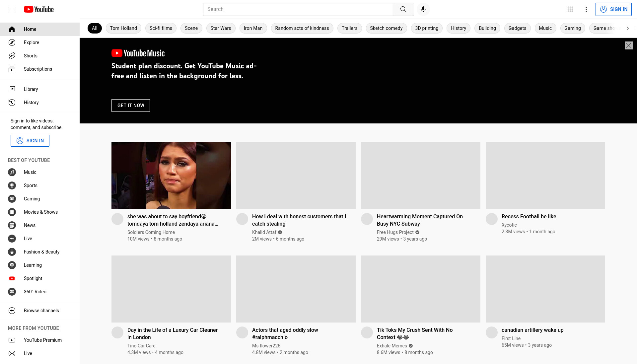
Task: Select the Sketch comedy chip
Action: pyautogui.click(x=386, y=28)
